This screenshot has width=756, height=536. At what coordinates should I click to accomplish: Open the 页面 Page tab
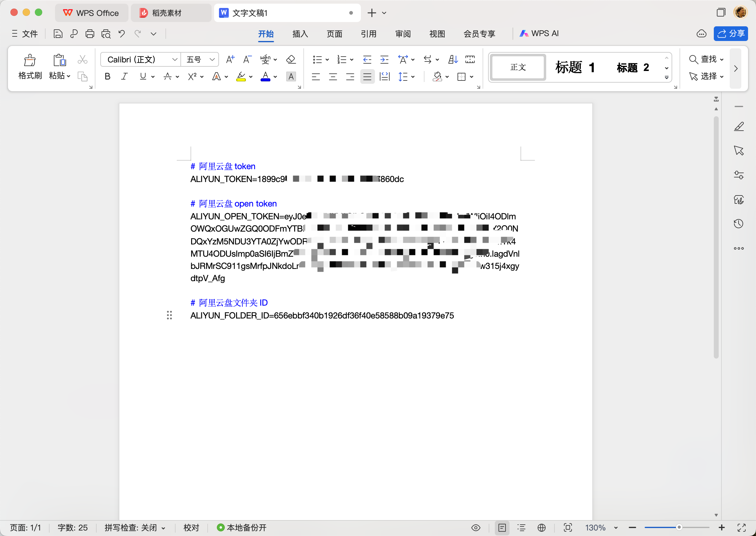click(335, 34)
